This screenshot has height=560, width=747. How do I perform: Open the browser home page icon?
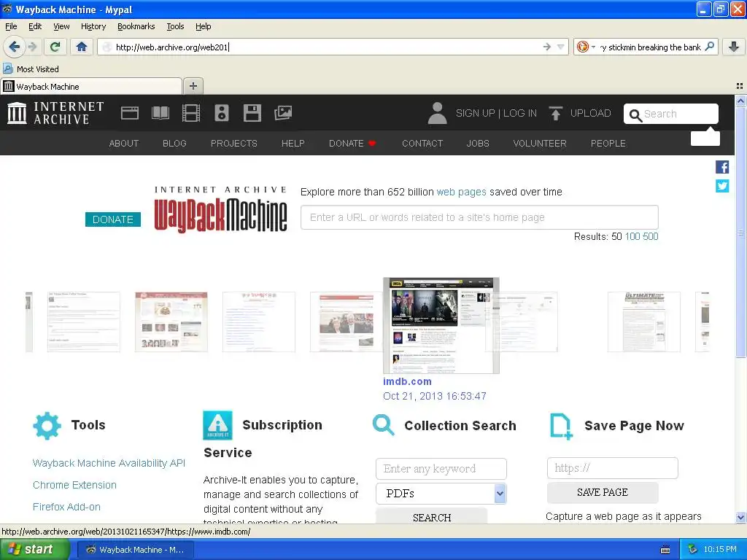click(x=82, y=47)
